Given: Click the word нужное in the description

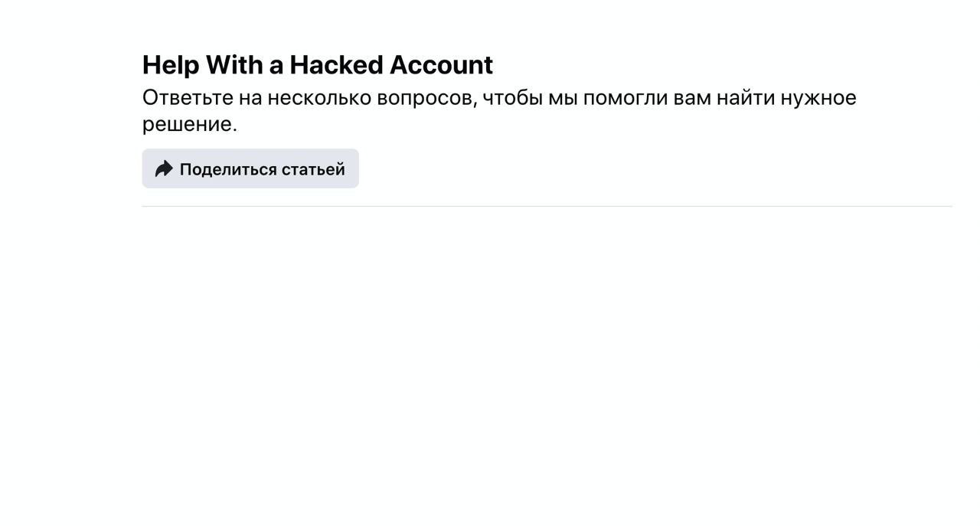Looking at the screenshot, I should click(818, 98).
